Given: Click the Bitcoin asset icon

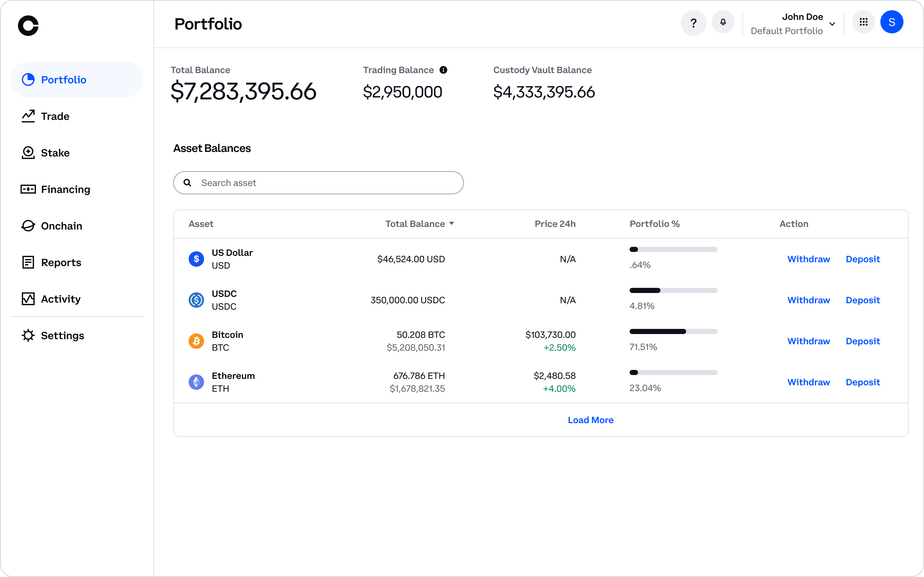Looking at the screenshot, I should pos(196,341).
